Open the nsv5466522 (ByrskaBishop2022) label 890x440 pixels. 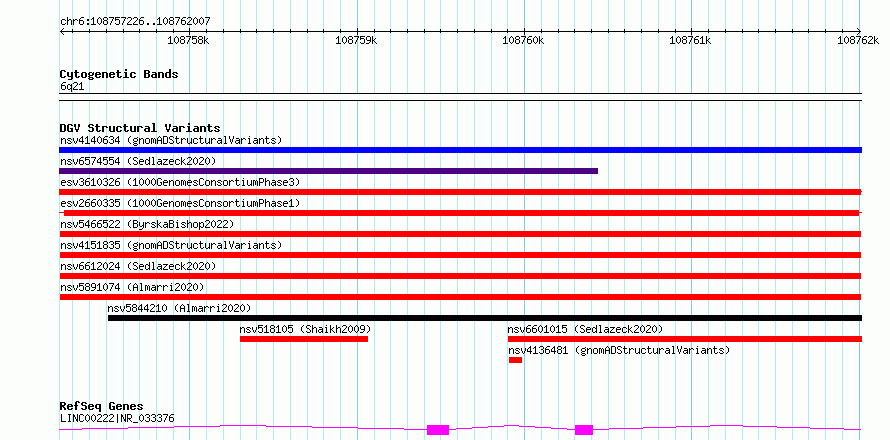click(147, 224)
